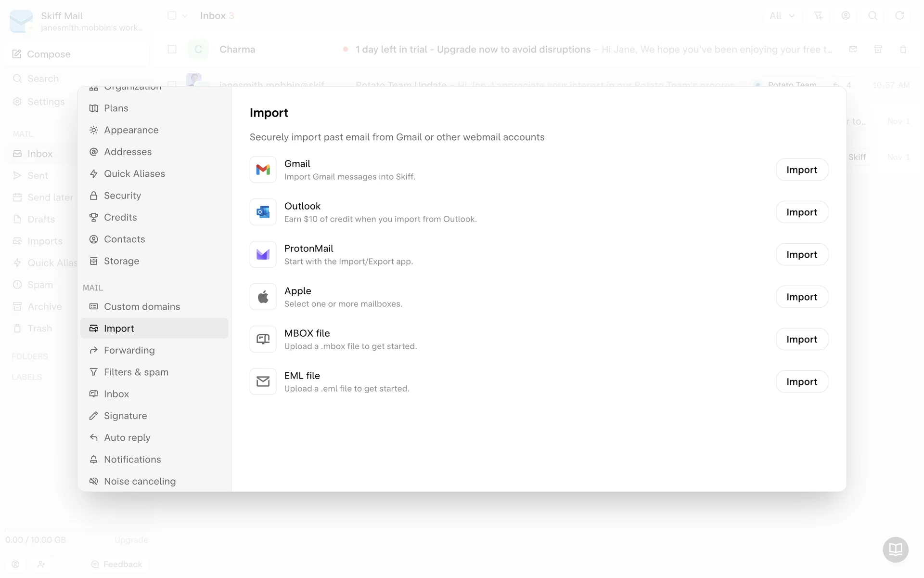Open the All filter dropdown
The height and width of the screenshot is (578, 924).
(x=782, y=16)
